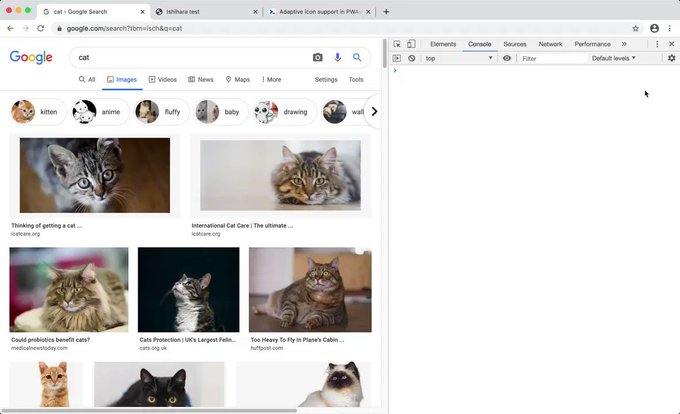Open DevTools customize three-dot menu
This screenshot has width=680, height=414.
coord(657,44)
